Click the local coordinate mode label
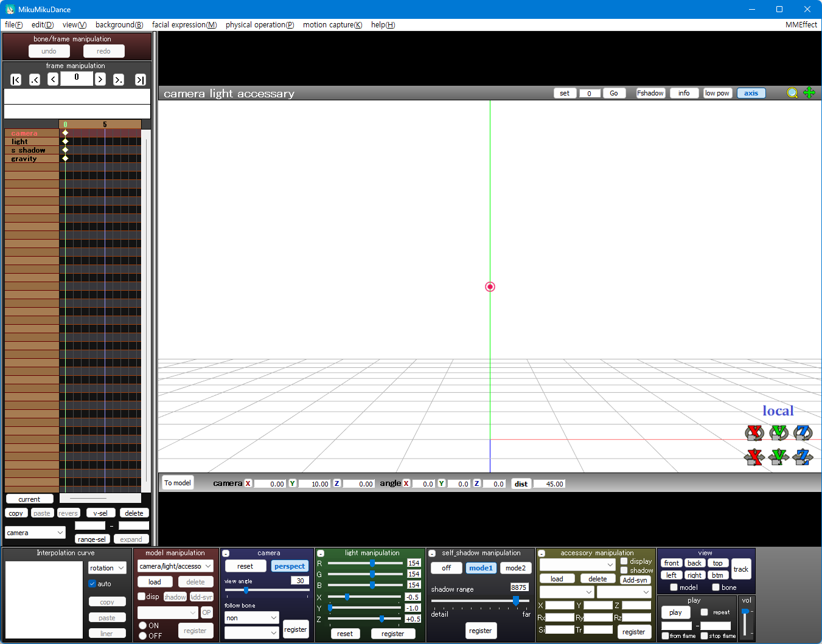The height and width of the screenshot is (644, 822). click(778, 410)
